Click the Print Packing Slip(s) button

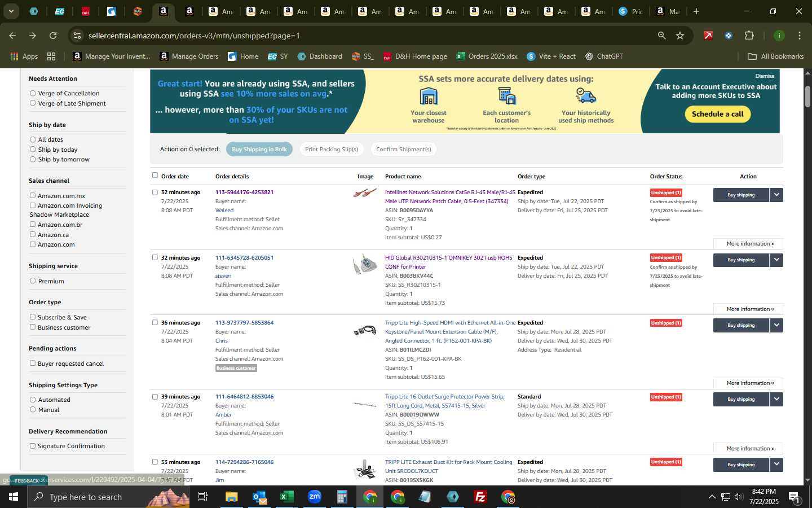332,149
